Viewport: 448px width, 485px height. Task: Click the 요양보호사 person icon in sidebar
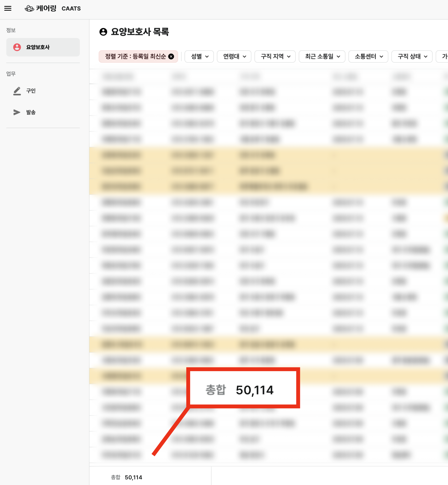pyautogui.click(x=17, y=47)
